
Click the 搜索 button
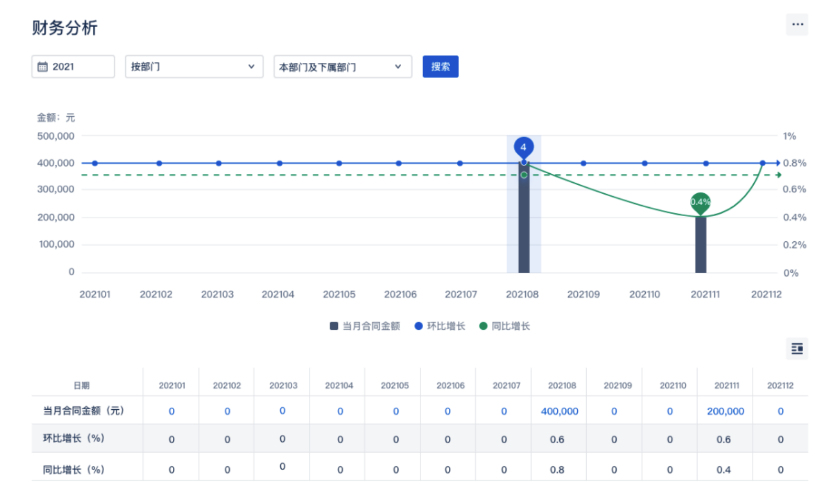tap(440, 66)
